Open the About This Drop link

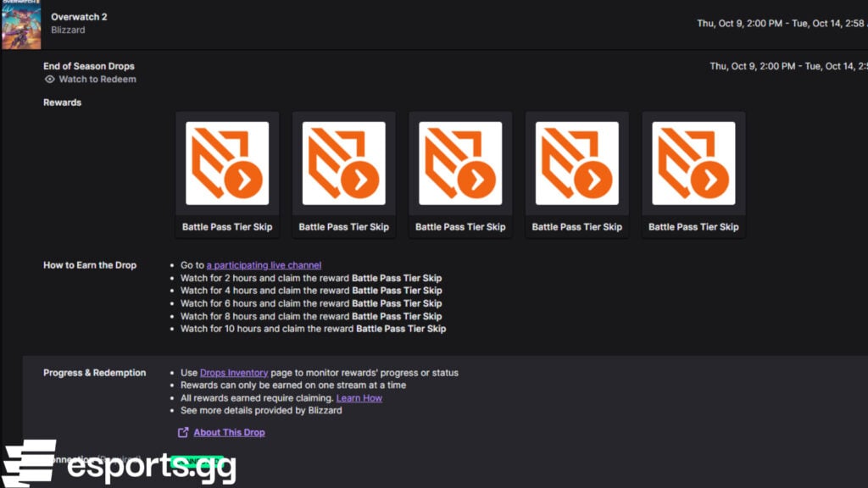pos(229,432)
